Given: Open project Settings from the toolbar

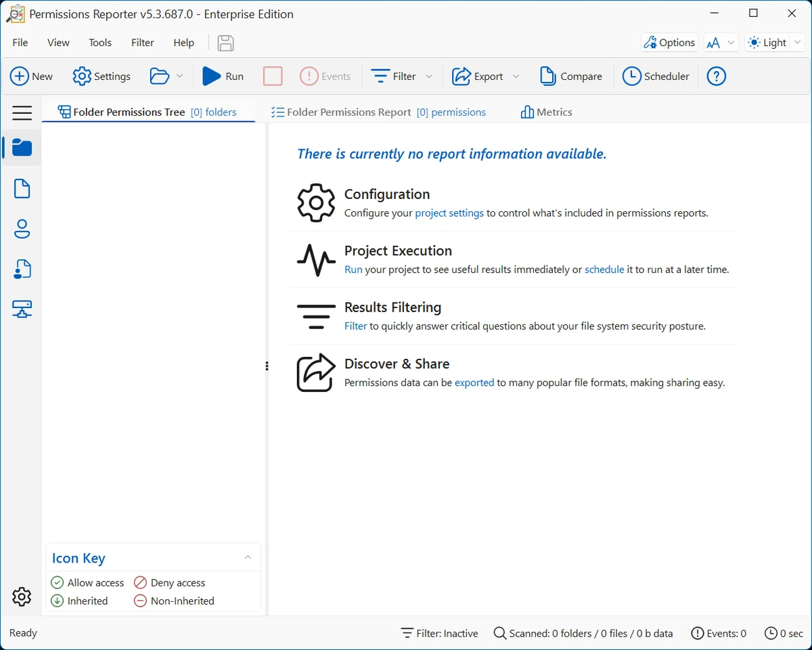Looking at the screenshot, I should pos(101,77).
